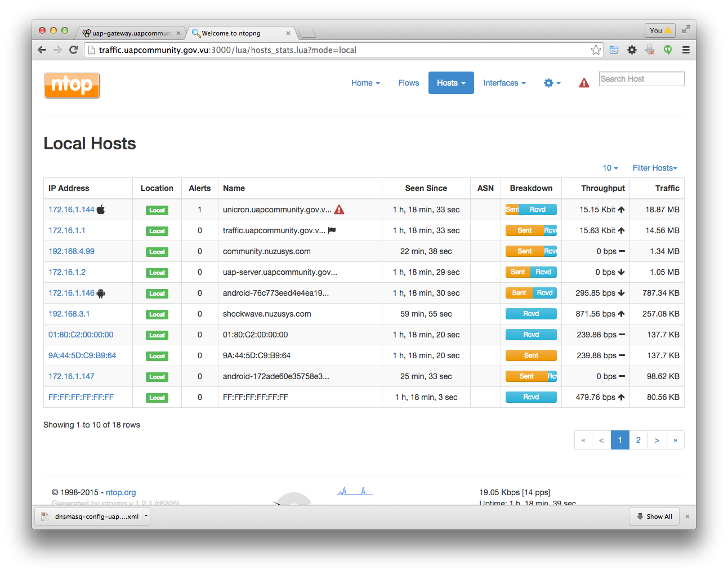Open the Flows page
Screen dimensions: 728x574
(x=408, y=83)
